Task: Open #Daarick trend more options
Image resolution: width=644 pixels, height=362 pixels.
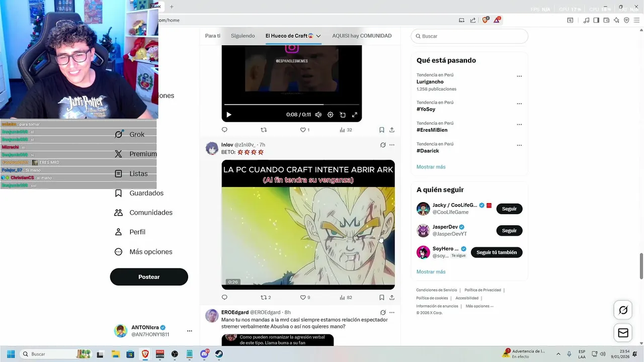Action: click(x=519, y=145)
